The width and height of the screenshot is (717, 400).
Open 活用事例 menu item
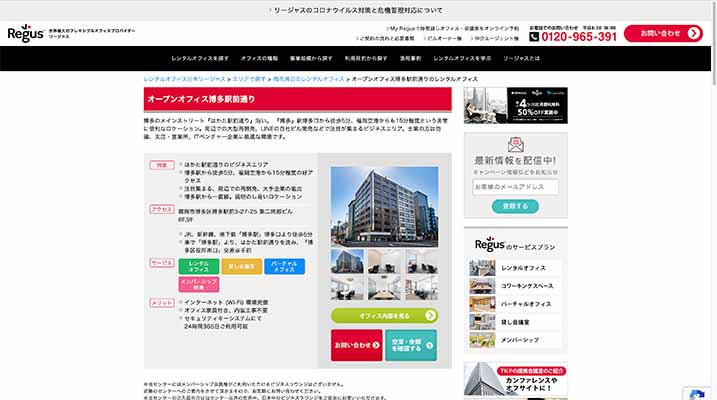(x=410, y=59)
